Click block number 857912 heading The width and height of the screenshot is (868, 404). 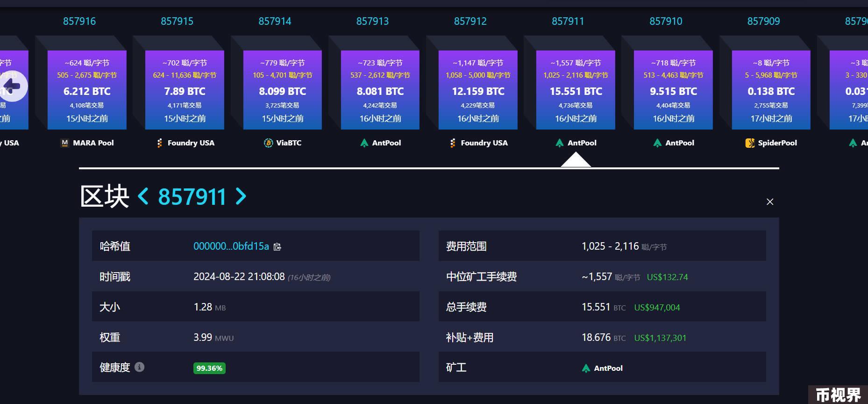click(470, 21)
